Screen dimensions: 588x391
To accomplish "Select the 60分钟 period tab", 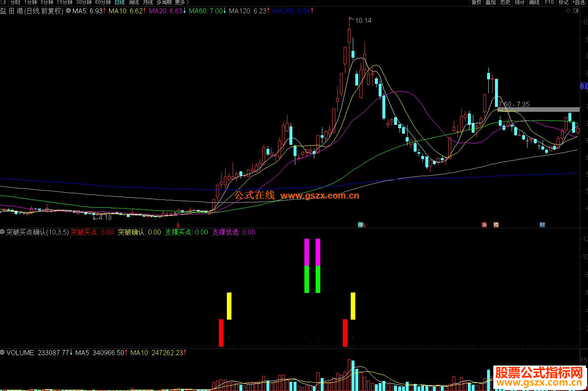I will 103,3.
